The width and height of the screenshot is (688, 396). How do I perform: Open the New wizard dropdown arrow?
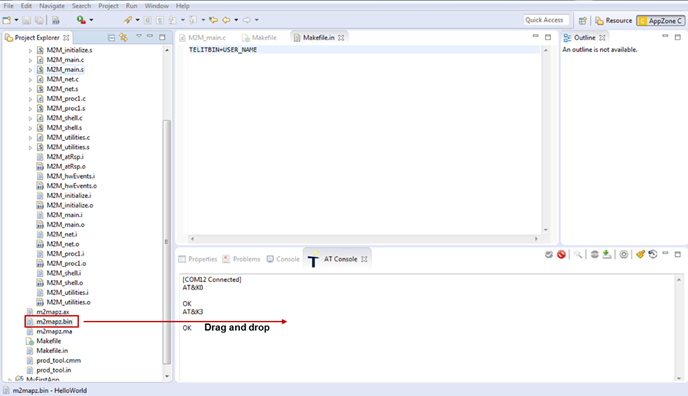[x=16, y=20]
